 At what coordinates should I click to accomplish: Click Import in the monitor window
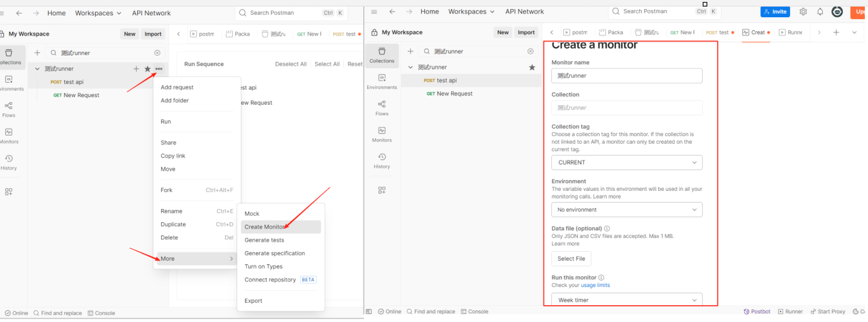click(x=526, y=32)
